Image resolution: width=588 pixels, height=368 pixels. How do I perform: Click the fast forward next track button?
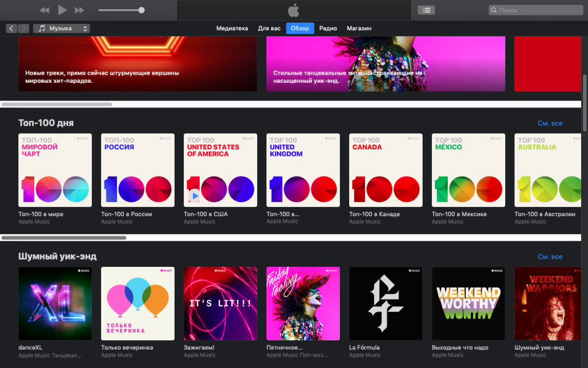click(80, 10)
